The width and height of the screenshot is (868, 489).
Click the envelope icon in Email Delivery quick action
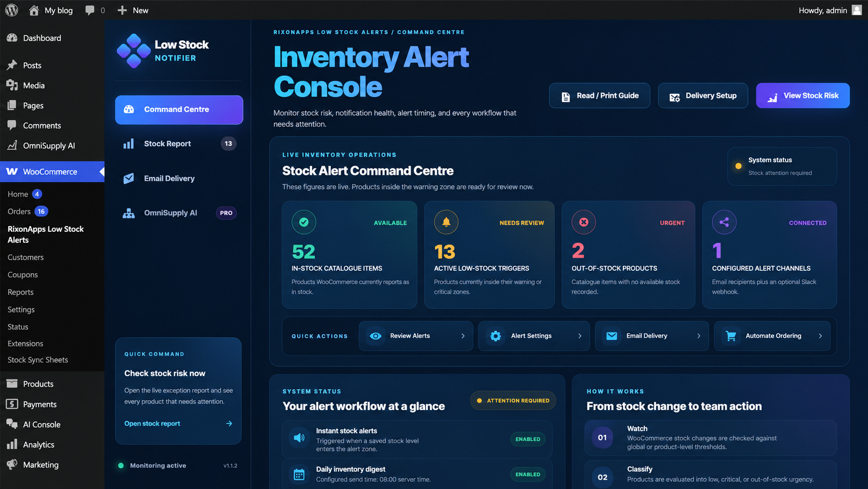click(612, 336)
